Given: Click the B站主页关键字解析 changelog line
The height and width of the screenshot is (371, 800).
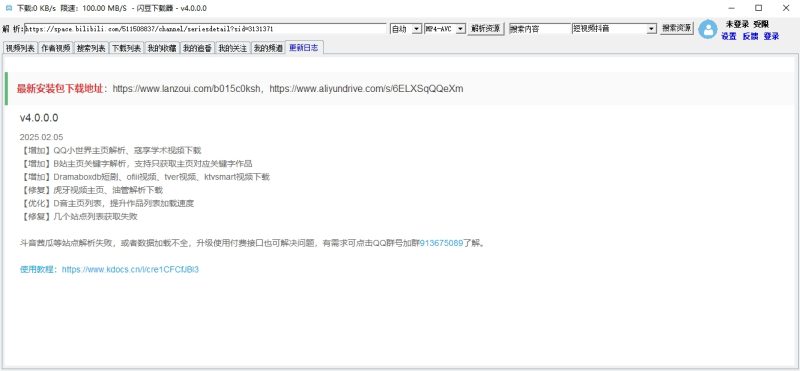Looking at the screenshot, I should coord(136,164).
